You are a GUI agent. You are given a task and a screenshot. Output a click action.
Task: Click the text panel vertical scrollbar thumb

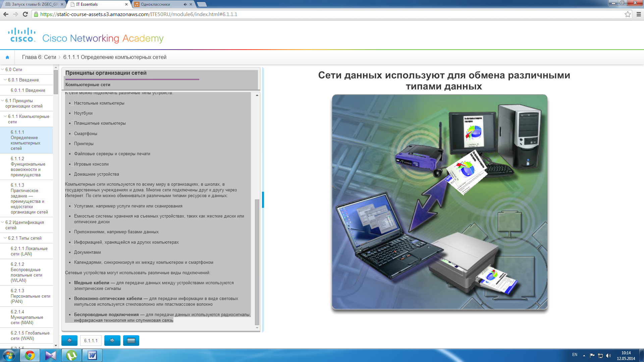tap(257, 261)
